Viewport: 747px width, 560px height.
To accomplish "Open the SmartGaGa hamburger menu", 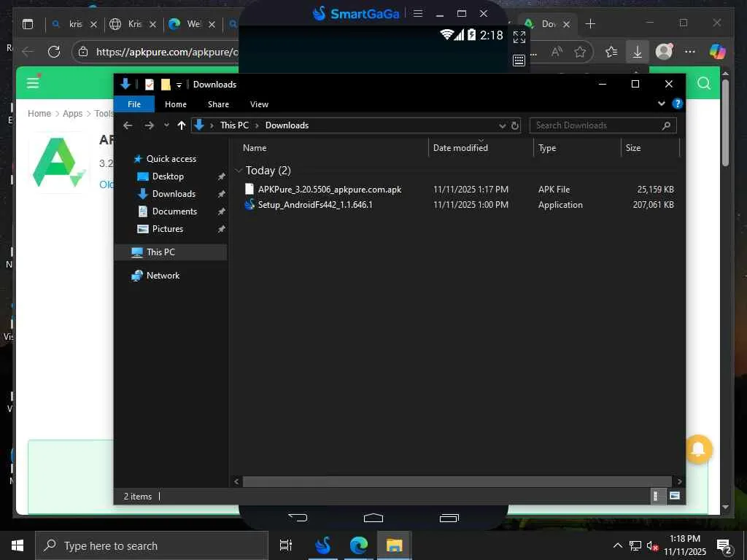I will (x=418, y=13).
